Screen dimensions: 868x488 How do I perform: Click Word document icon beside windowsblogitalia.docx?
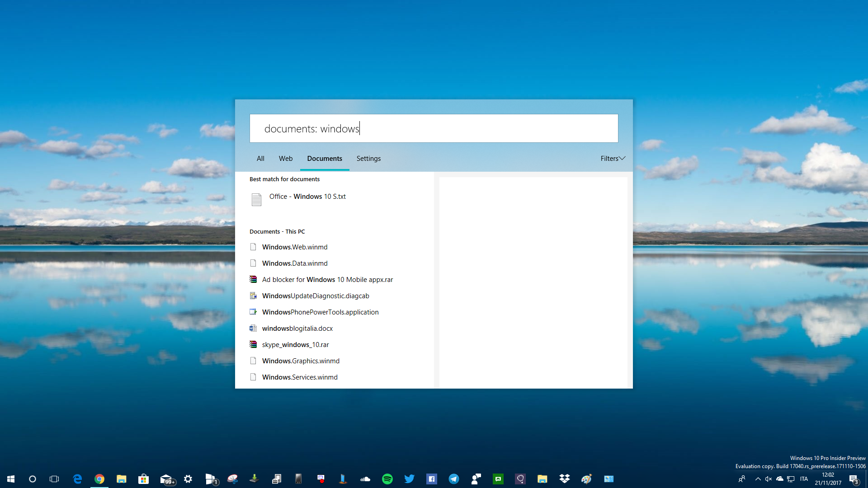[x=253, y=328]
